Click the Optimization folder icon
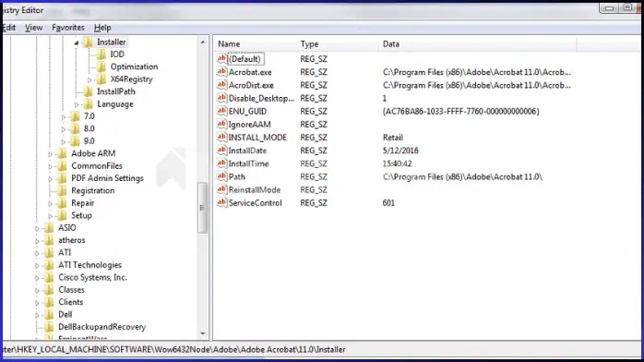The image size is (644, 362). pyautogui.click(x=101, y=66)
